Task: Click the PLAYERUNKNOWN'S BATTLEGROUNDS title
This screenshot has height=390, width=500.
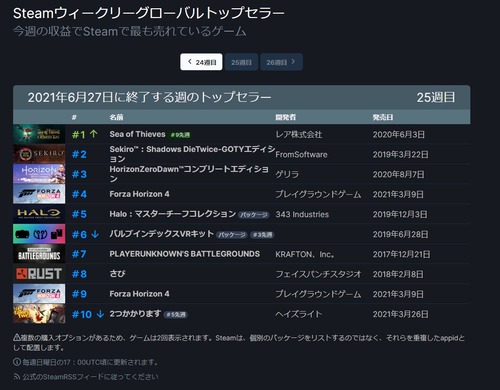Action: pos(185,254)
